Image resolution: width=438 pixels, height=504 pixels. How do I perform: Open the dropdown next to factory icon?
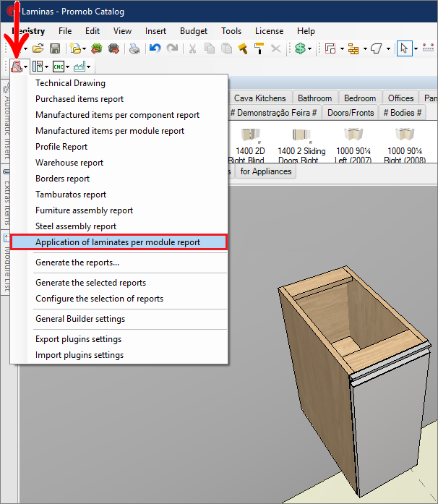88,67
